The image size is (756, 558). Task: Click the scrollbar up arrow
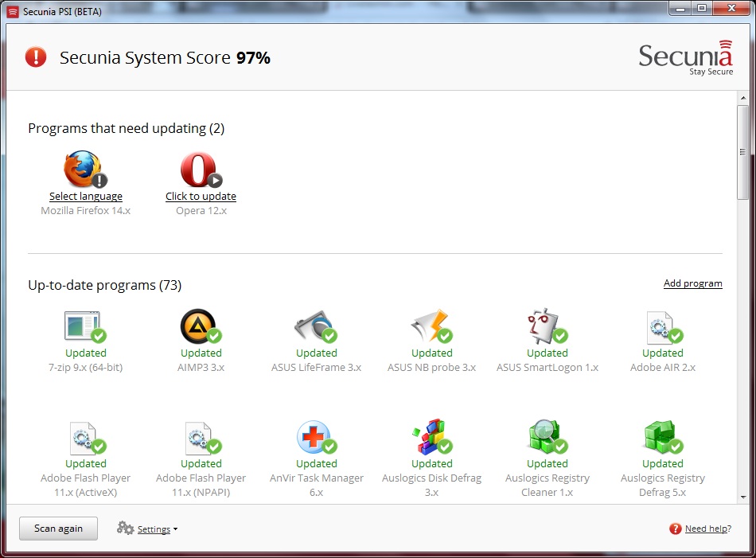click(743, 98)
